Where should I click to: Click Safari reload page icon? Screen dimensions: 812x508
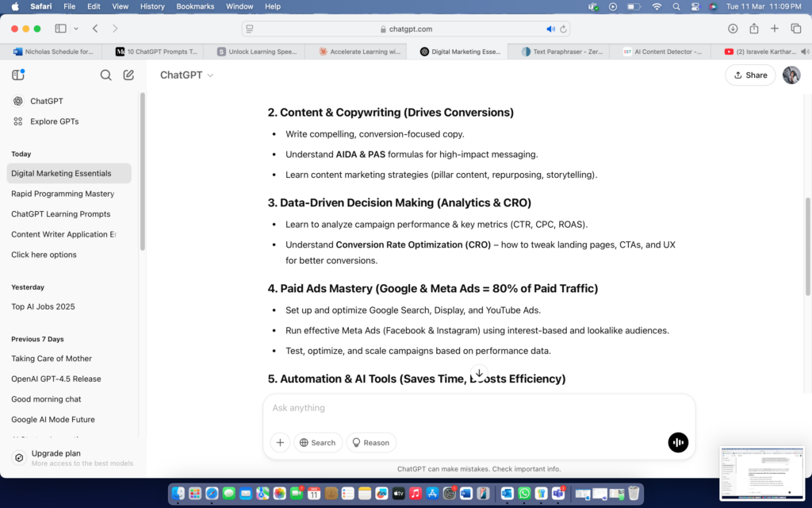(x=564, y=29)
